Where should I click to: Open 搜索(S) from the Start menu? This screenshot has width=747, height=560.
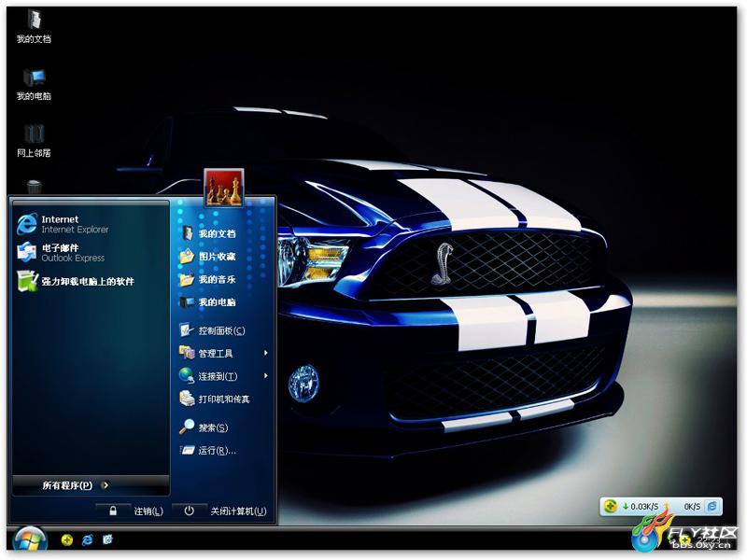coord(204,427)
